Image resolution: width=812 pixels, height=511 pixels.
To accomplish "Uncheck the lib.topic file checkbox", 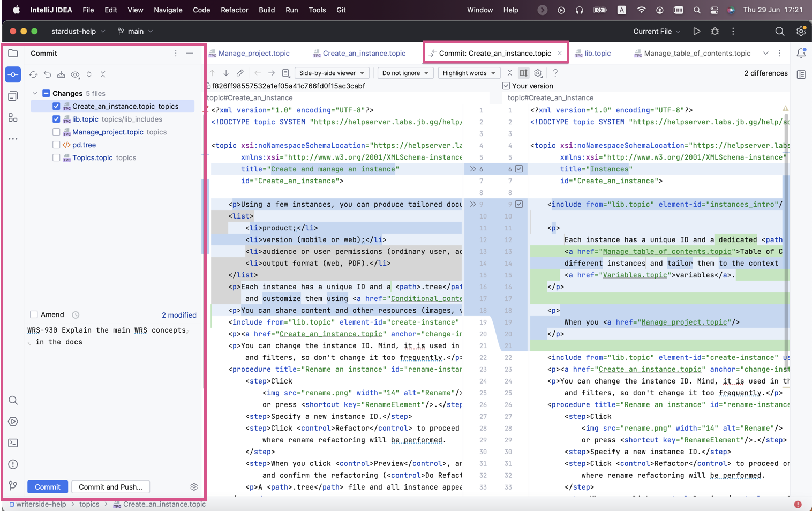I will coord(56,119).
